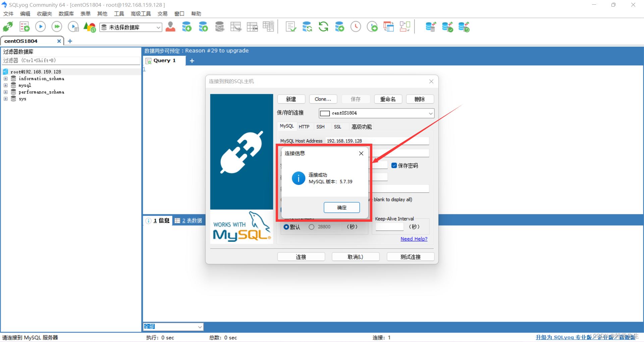Click the table export arrow icon
The height and width of the screenshot is (342, 644).
[236, 26]
